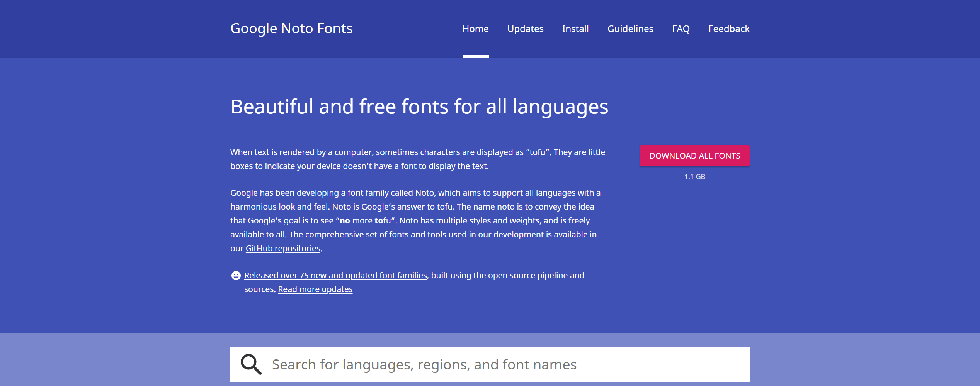Click the Download All Fonts button

click(694, 156)
